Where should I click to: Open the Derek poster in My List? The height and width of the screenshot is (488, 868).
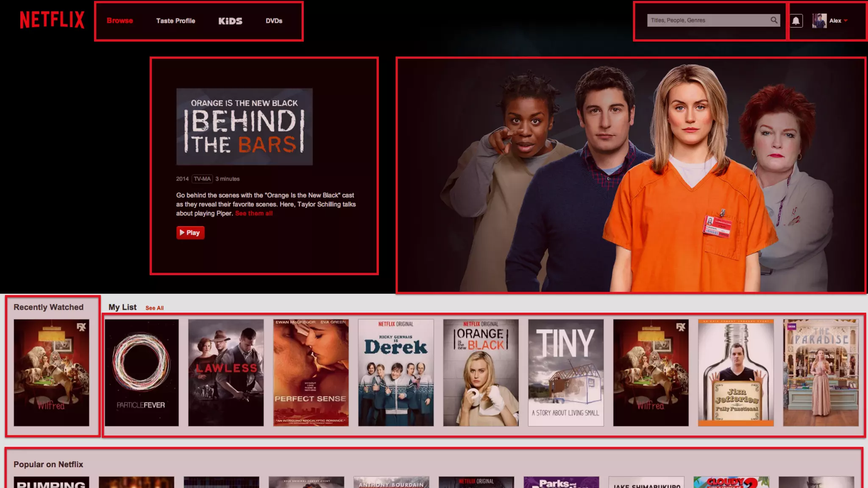point(395,372)
